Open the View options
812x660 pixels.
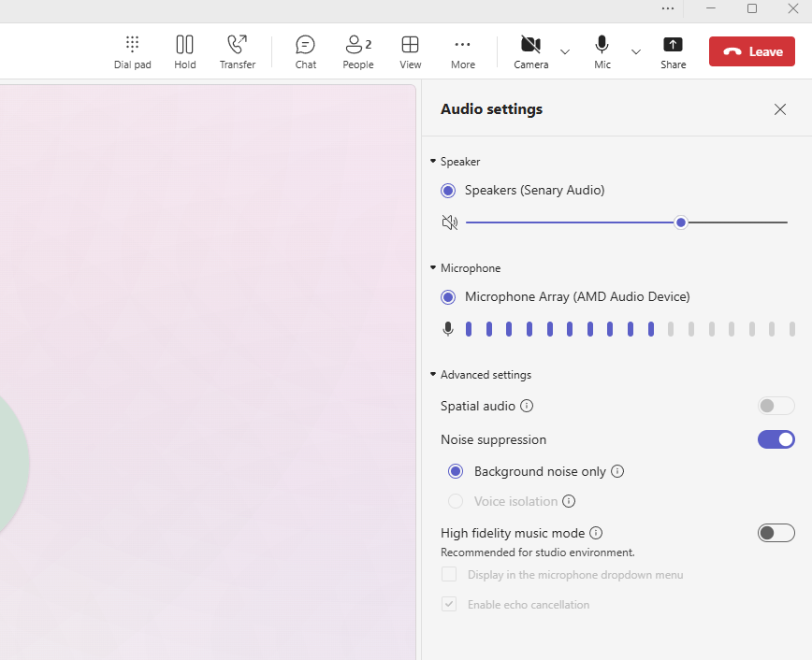pos(410,51)
